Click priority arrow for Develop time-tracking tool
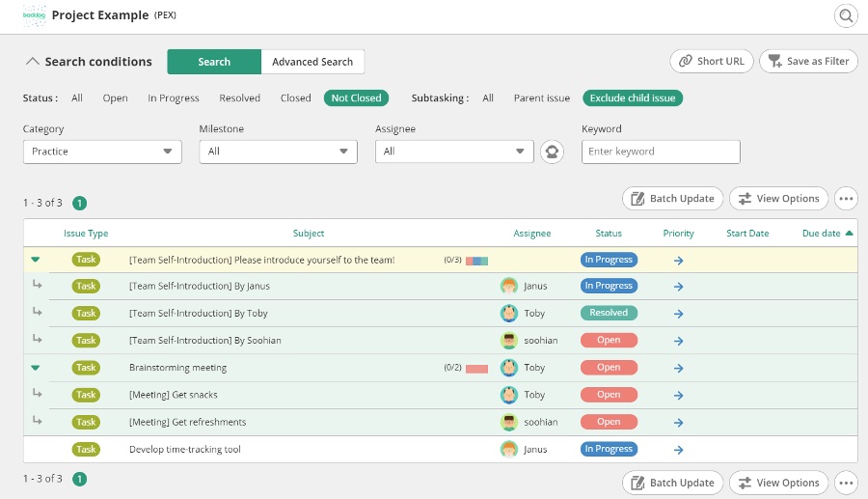Image resolution: width=868 pixels, height=499 pixels. point(678,450)
